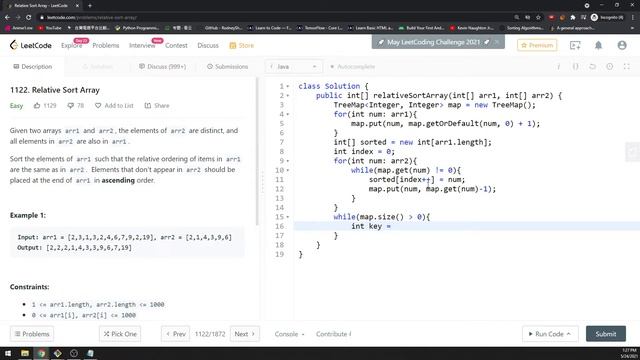Screen dimensions: 640x360
Task: Open File Explorer from taskbar
Action: (x=25, y=353)
